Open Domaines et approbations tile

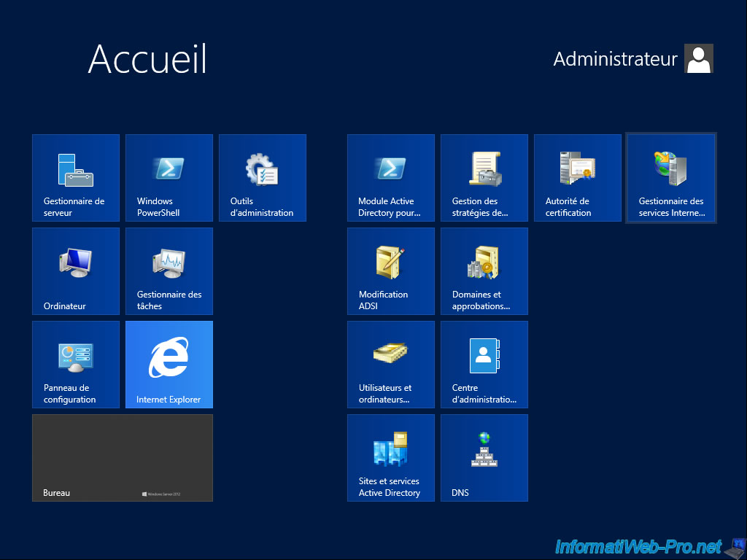click(484, 271)
